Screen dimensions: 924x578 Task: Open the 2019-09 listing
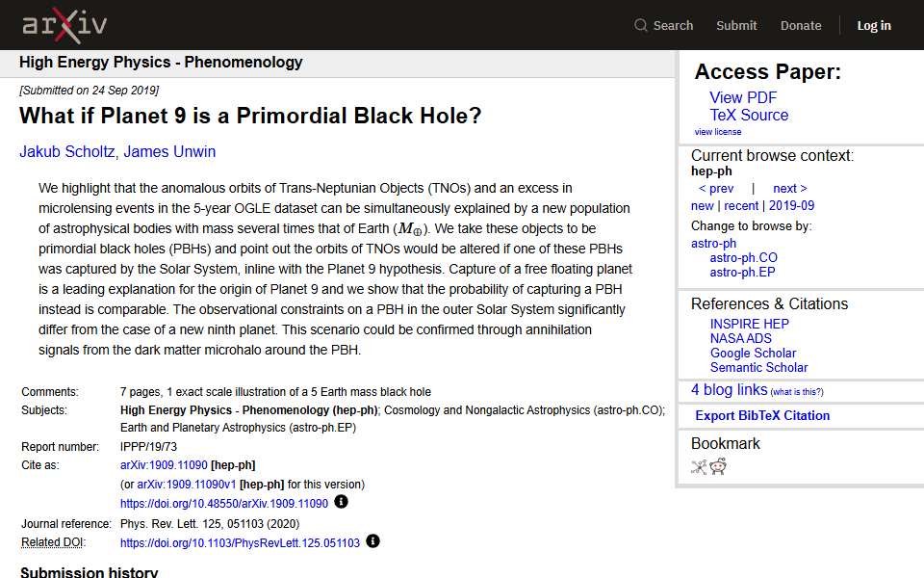791,206
